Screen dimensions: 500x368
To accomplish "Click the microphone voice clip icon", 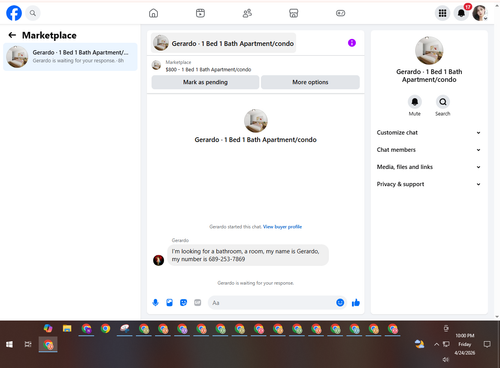I will click(155, 303).
